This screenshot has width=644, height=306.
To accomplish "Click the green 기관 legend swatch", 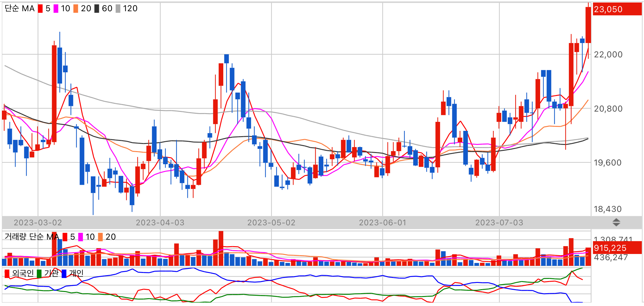I will point(39,274).
